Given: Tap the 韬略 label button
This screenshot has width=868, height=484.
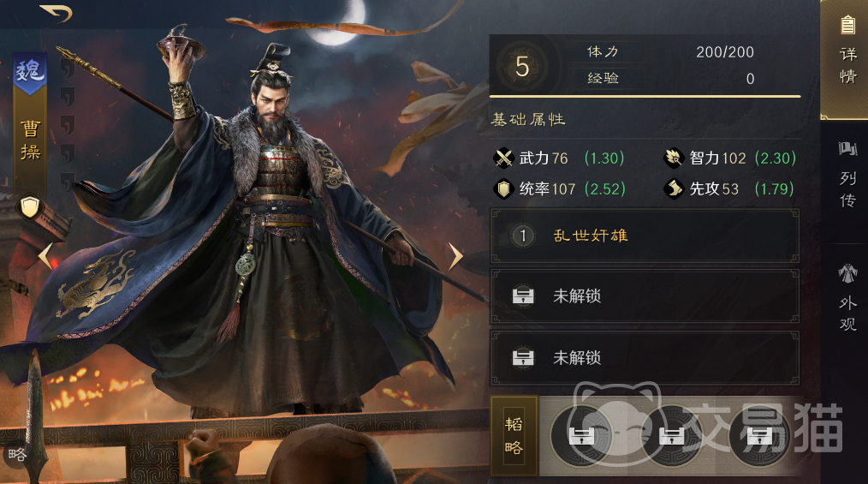Looking at the screenshot, I should pos(514,436).
